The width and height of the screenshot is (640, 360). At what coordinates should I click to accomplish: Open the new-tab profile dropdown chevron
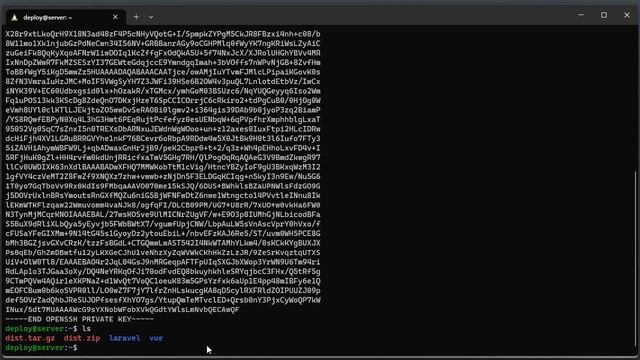point(151,17)
